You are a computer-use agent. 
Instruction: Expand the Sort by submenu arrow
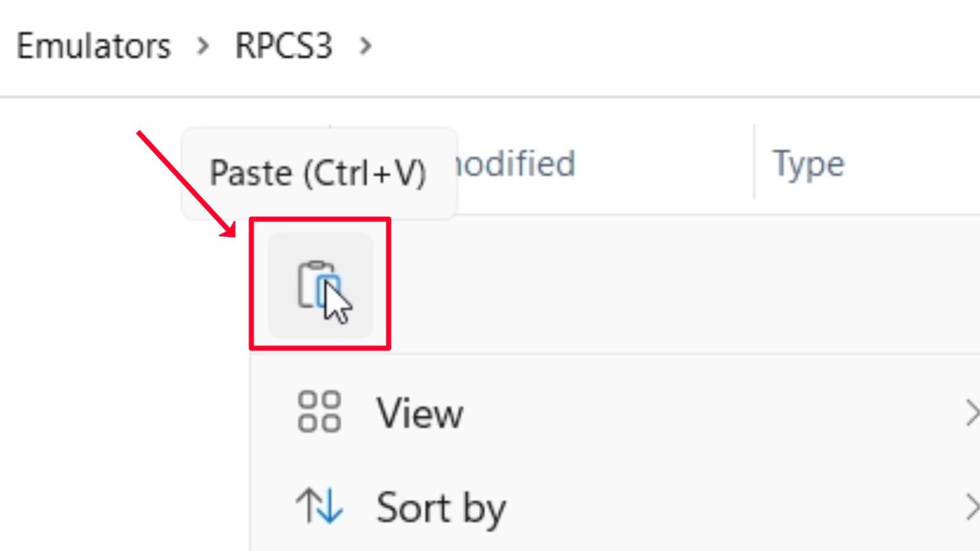click(971, 508)
